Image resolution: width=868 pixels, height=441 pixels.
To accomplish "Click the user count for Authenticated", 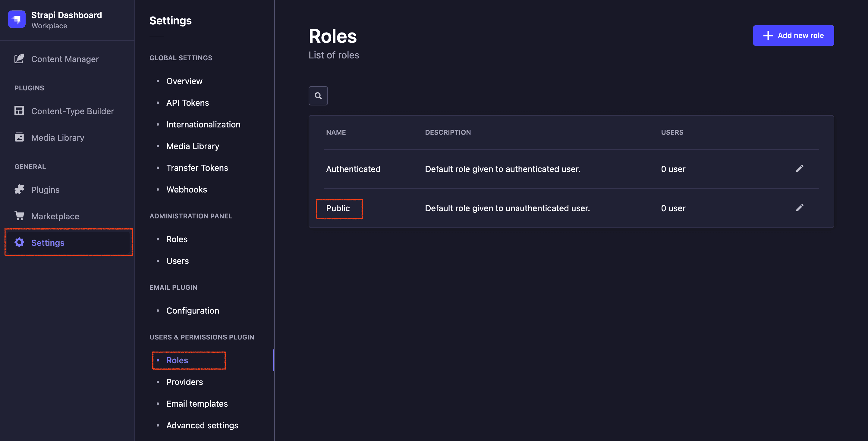I will [x=673, y=169].
